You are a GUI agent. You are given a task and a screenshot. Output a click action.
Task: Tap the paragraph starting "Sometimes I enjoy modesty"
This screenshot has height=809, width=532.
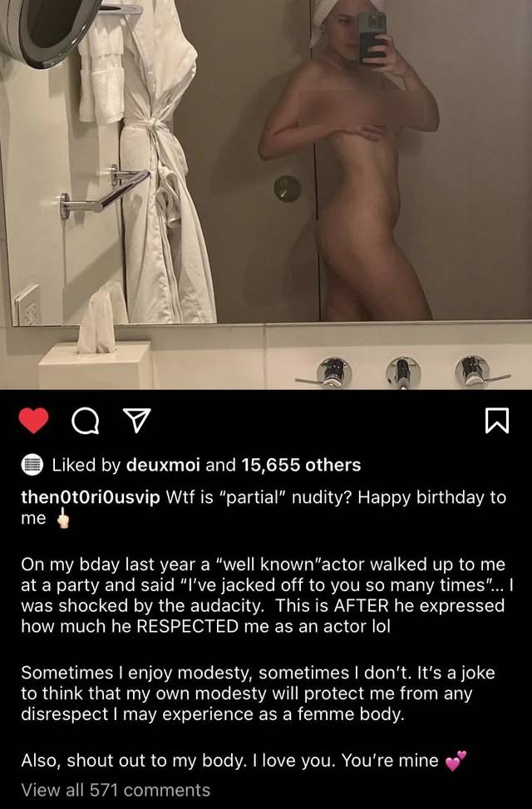click(258, 693)
